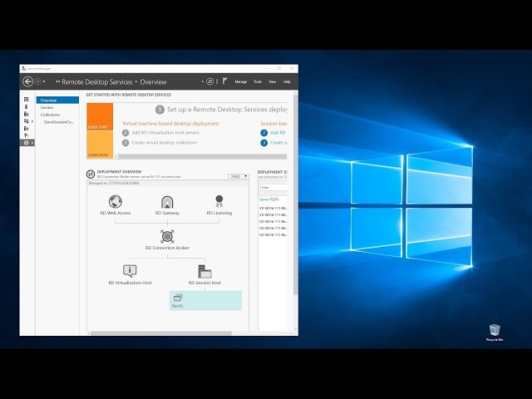Click the main pane vertical scrollbar

click(x=296, y=195)
